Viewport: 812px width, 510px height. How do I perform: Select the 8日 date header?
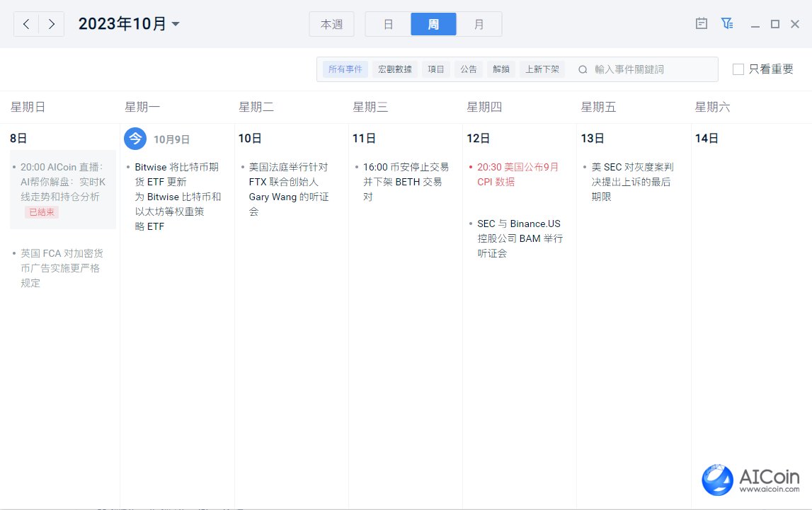pos(18,139)
